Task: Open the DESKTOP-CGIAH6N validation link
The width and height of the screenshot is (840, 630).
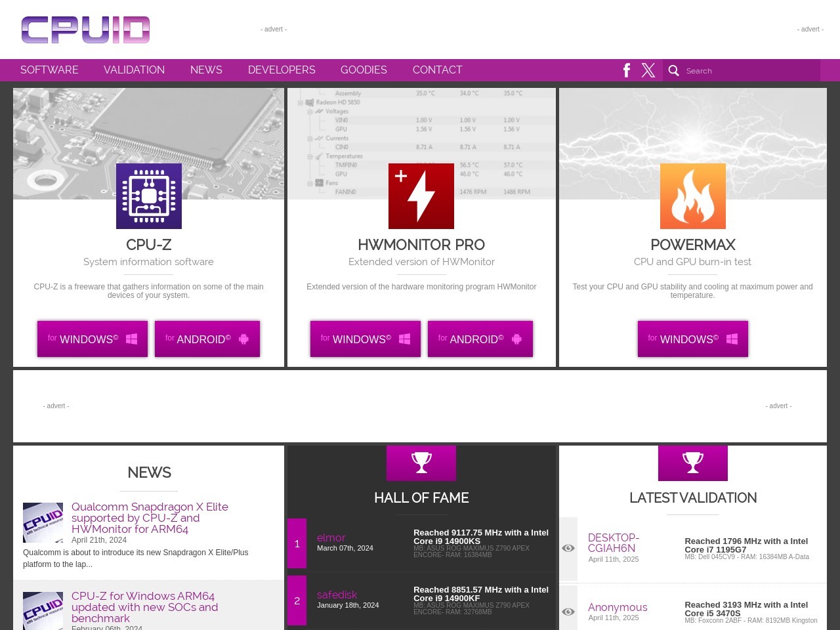Action: click(614, 543)
